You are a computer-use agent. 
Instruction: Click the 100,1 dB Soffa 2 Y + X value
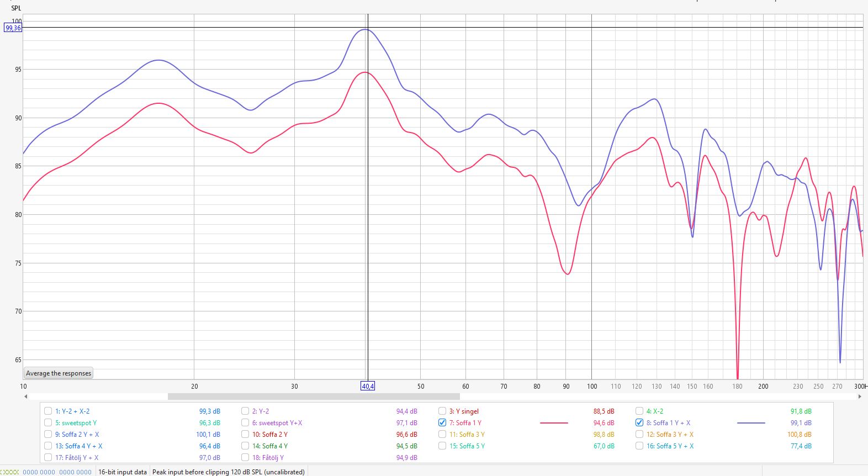pyautogui.click(x=208, y=435)
